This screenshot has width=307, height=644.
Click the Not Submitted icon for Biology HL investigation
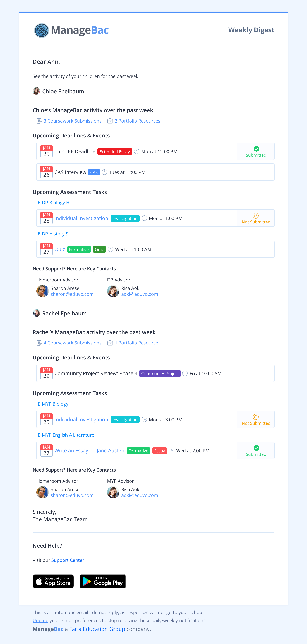(x=256, y=215)
